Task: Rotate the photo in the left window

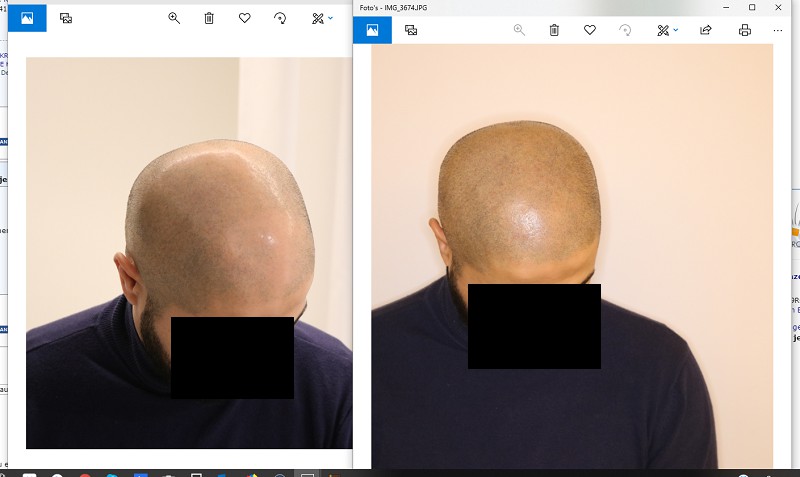Action: 280,18
